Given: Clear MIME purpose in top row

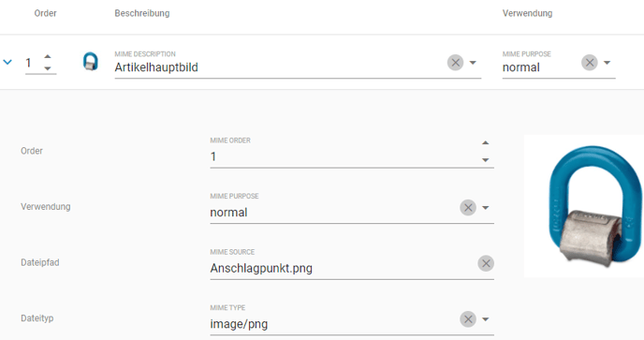Looking at the screenshot, I should pos(590,63).
